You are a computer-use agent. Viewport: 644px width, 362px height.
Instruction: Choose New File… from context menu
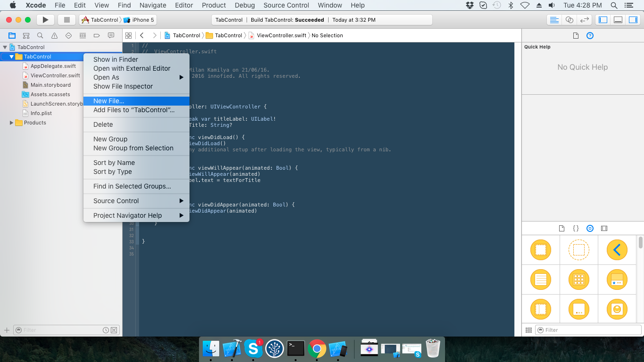(x=136, y=101)
